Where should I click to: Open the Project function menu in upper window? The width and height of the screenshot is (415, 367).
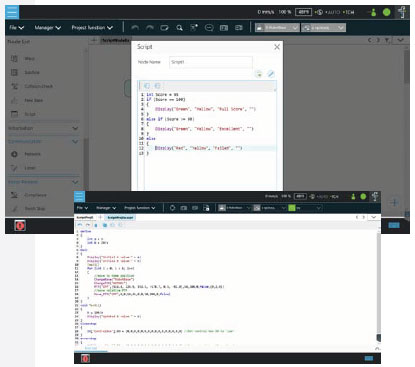[x=92, y=28]
